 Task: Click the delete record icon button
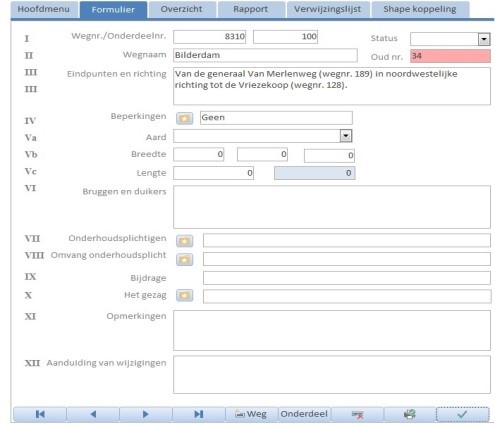coord(357,414)
